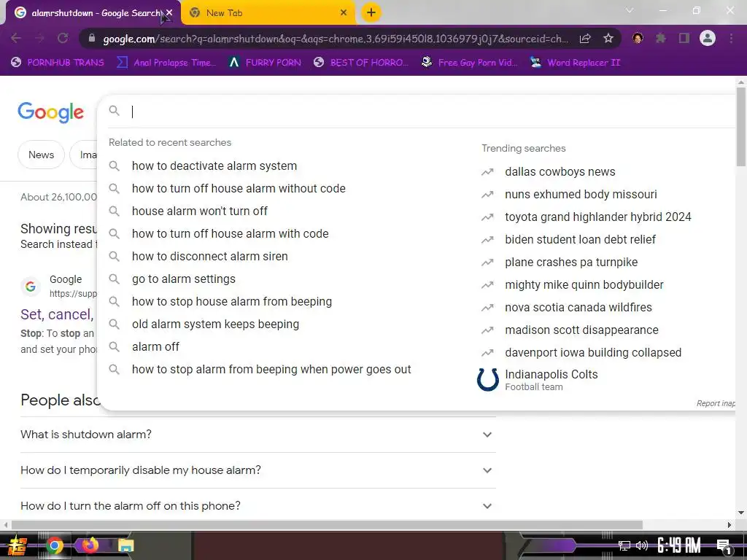Image resolution: width=747 pixels, height=560 pixels.
Task: Select 'nova scotia canada wildfires'
Action: pos(578,308)
